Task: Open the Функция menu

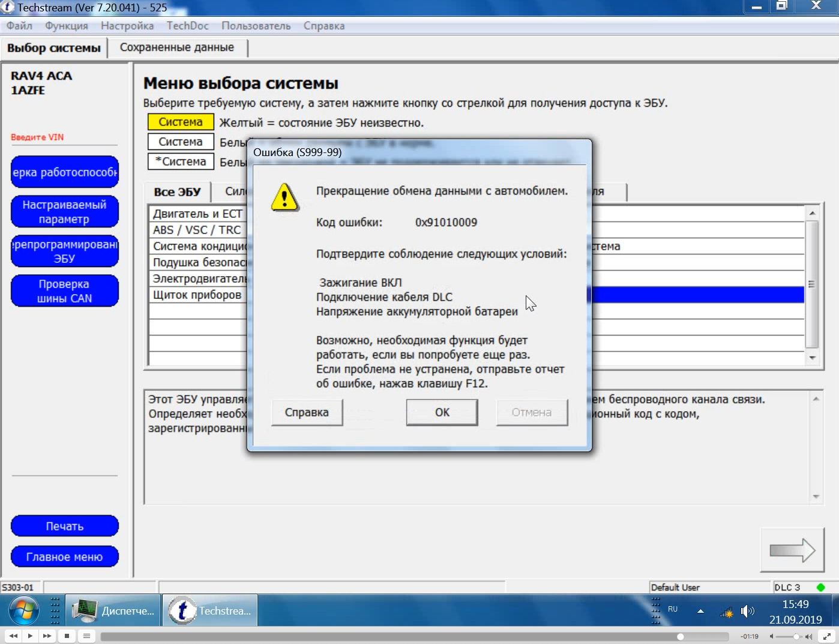Action: click(x=67, y=26)
